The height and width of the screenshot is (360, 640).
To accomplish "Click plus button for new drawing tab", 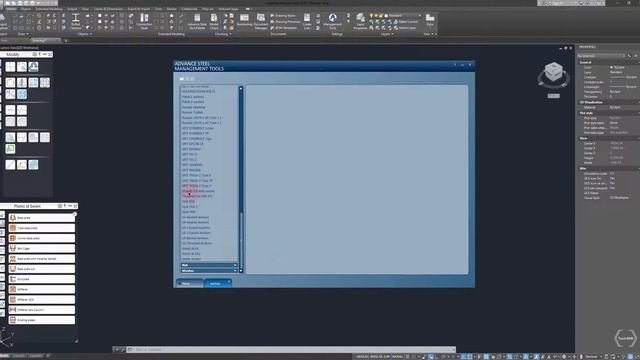I will (66, 40).
